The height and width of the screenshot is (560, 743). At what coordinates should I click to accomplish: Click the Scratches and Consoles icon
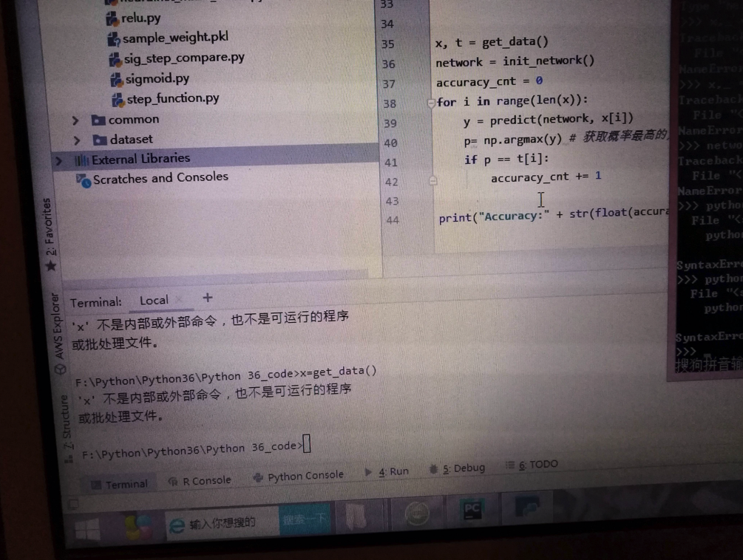point(84,181)
